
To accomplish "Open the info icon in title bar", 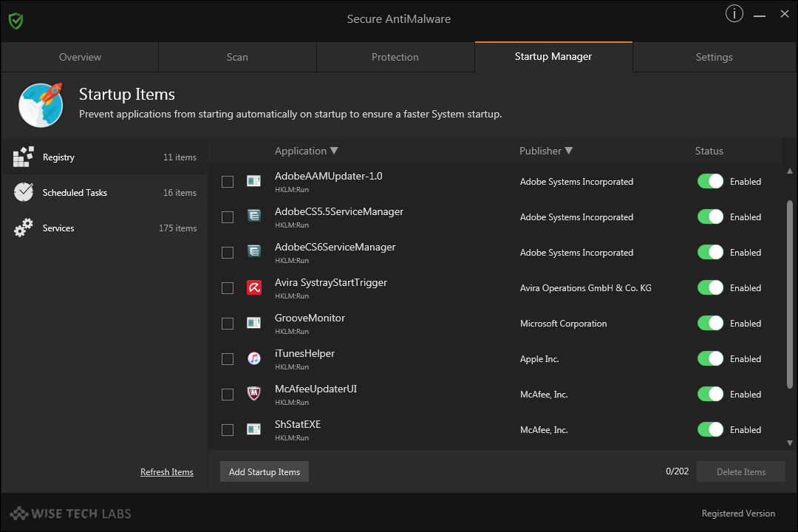I will point(734,14).
